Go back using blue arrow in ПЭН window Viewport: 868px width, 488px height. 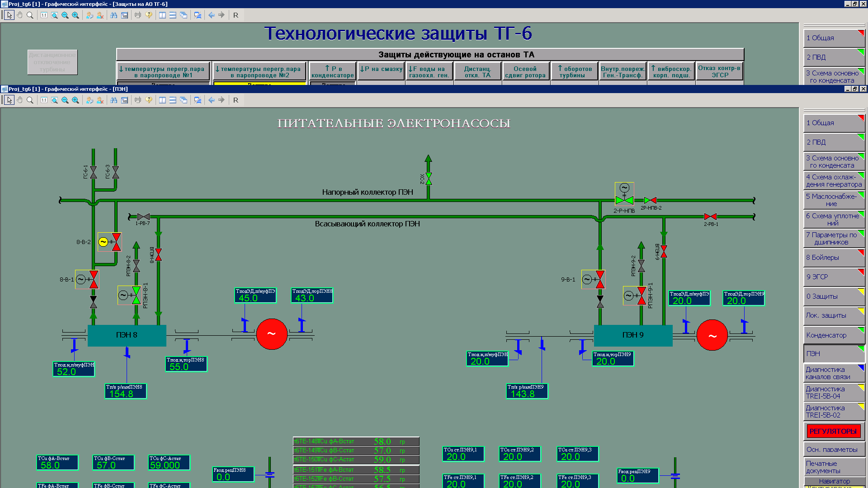click(211, 100)
